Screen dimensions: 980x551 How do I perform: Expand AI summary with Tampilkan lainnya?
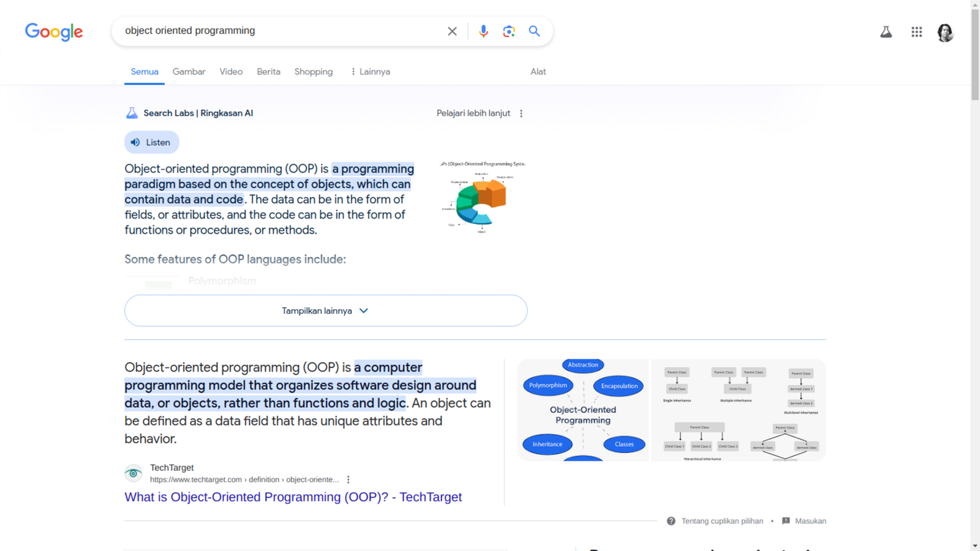coord(325,310)
